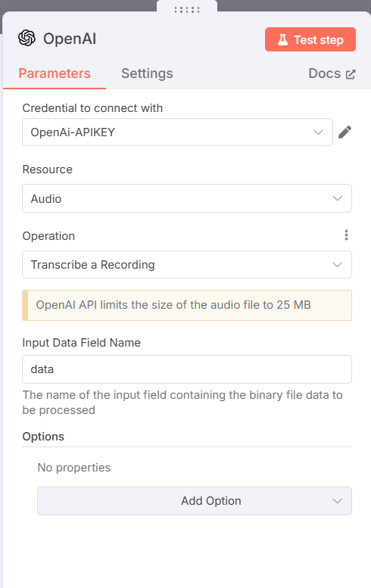This screenshot has height=588, width=371.
Task: Select the 'Credential to connect with' label
Action: [x=92, y=108]
